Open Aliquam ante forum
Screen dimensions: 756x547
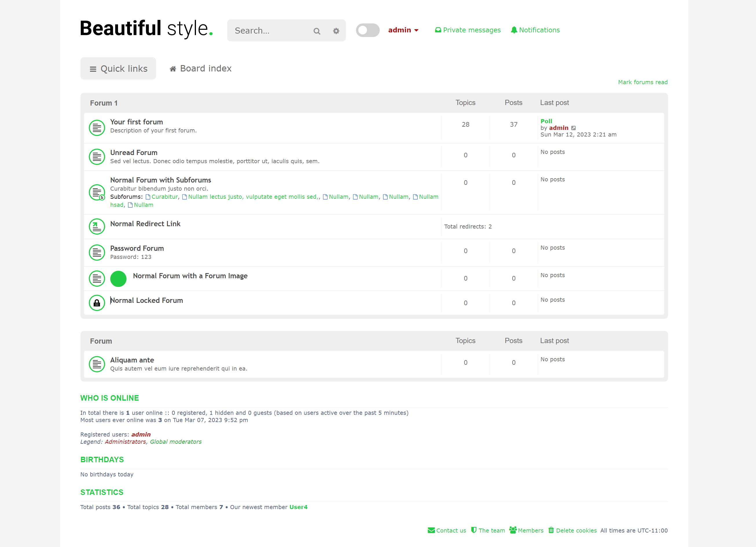coord(132,360)
